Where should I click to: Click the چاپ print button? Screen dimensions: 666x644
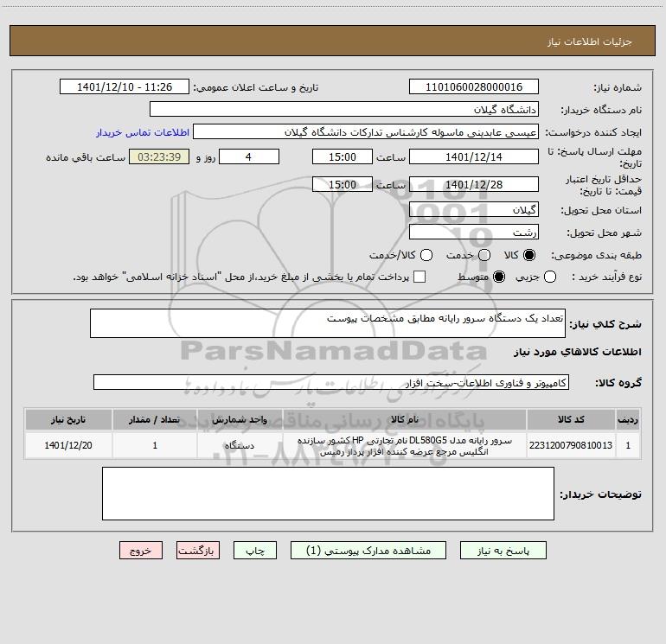click(x=255, y=550)
